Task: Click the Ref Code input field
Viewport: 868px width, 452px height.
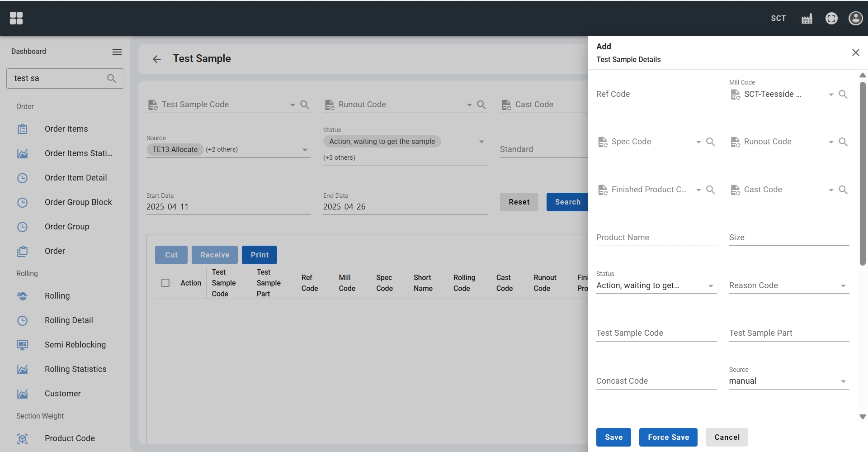Action: coord(656,94)
